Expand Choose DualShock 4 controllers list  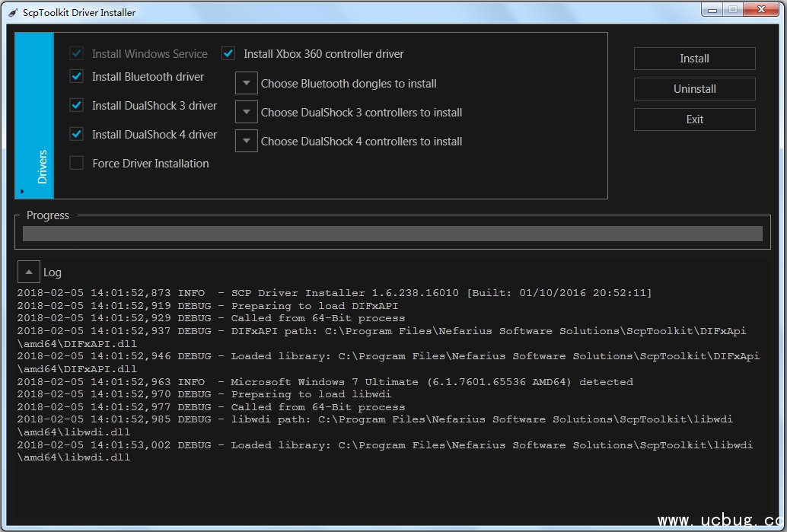pos(247,141)
